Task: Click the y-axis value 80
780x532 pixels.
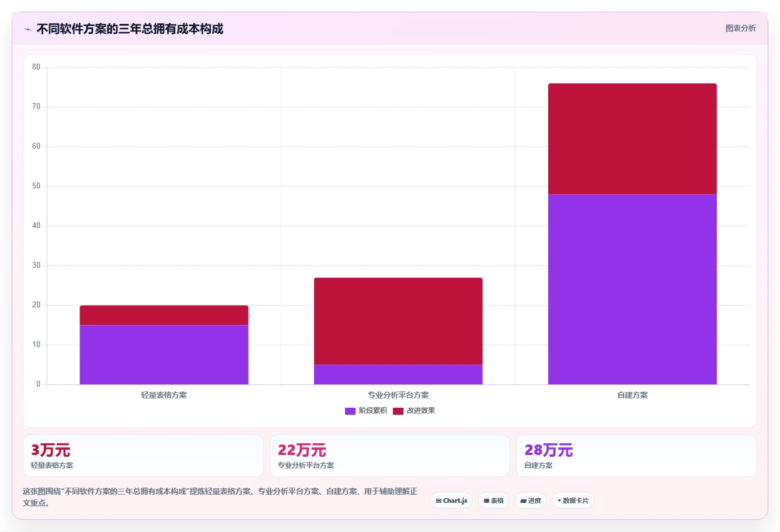Action: 36,67
